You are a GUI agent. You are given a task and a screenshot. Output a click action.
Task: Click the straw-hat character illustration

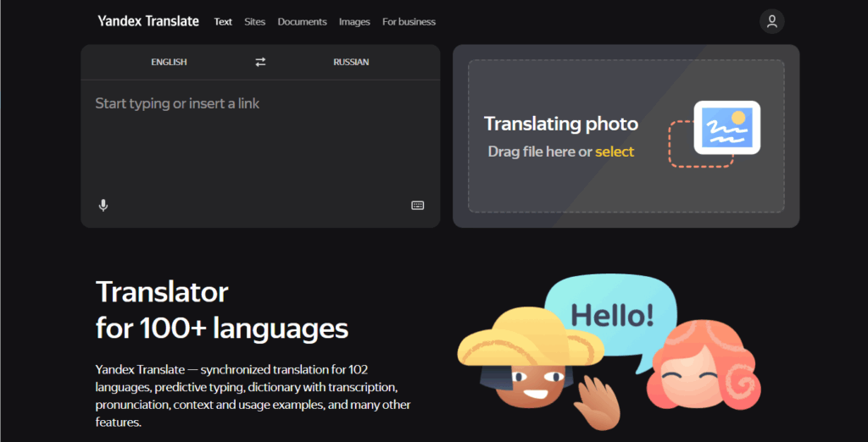tap(526, 364)
